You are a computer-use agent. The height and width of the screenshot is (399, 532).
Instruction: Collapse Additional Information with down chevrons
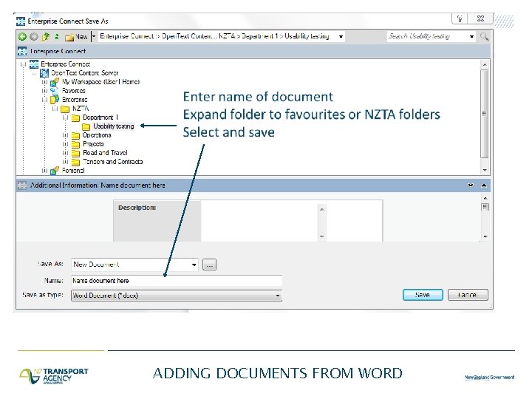click(471, 185)
